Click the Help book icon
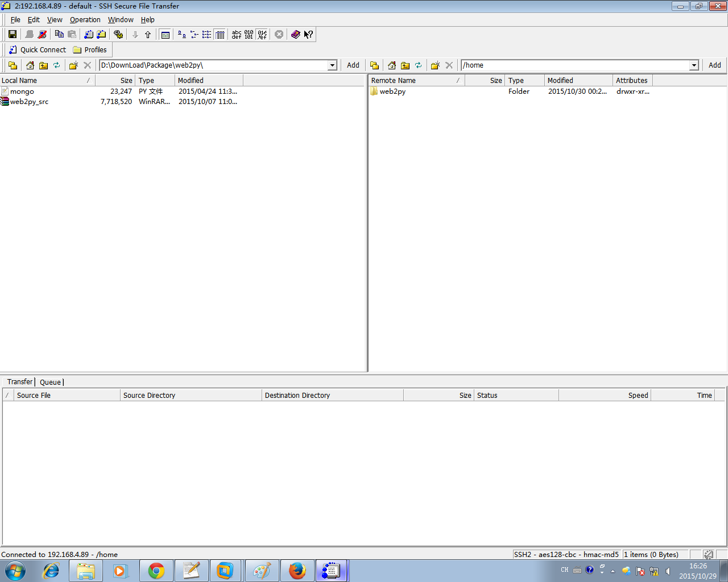This screenshot has width=728, height=582. 296,35
